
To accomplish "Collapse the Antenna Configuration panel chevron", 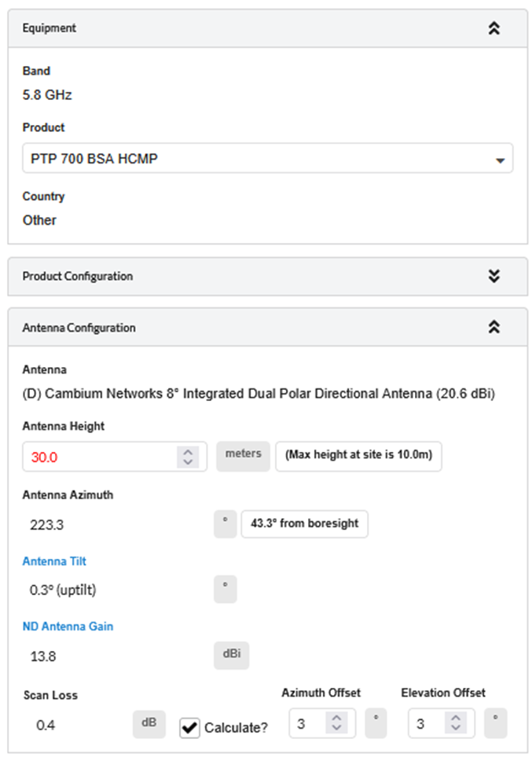I will (x=493, y=328).
